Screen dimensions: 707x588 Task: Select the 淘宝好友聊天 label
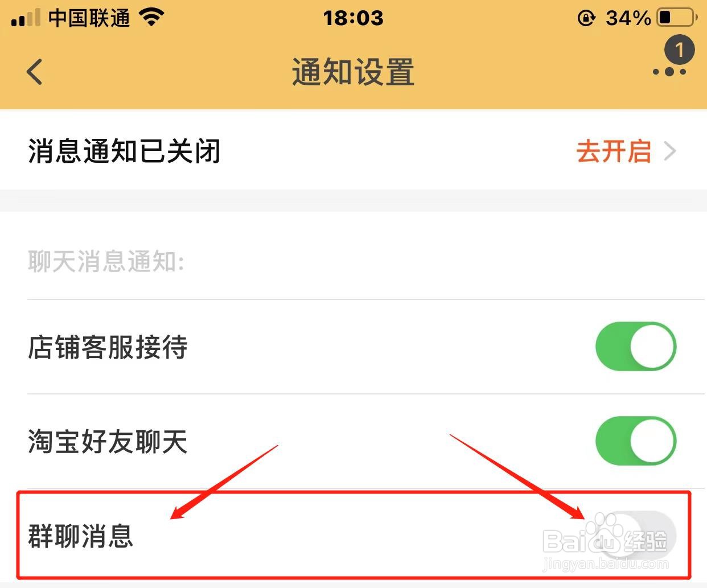[108, 442]
